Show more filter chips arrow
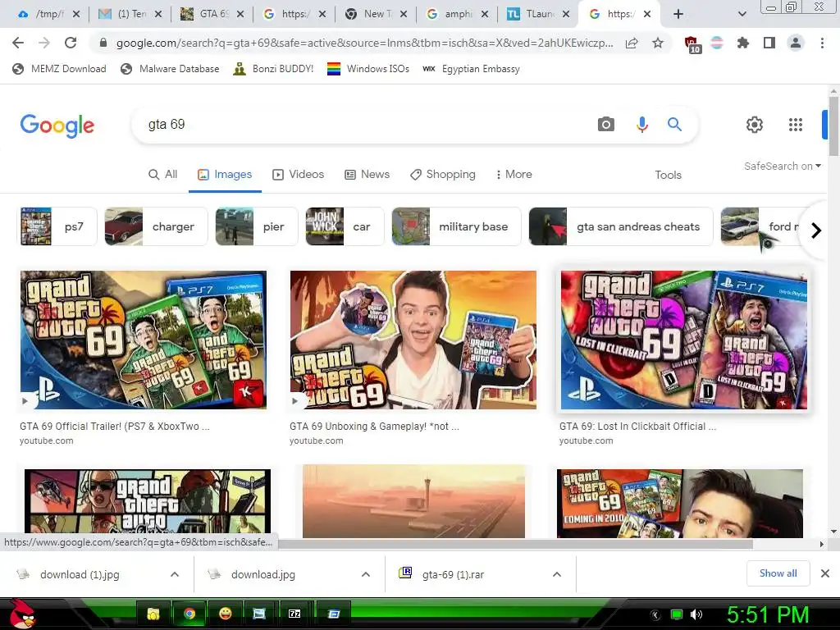The image size is (840, 630). (x=816, y=231)
